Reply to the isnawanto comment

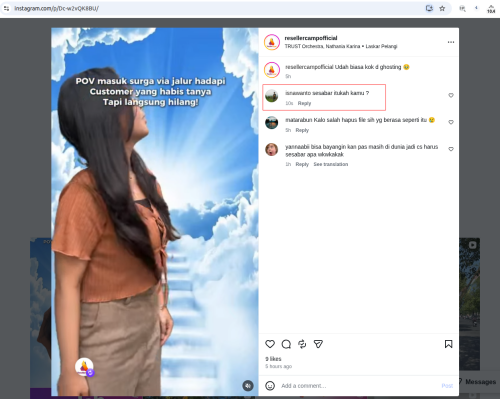pyautogui.click(x=304, y=103)
